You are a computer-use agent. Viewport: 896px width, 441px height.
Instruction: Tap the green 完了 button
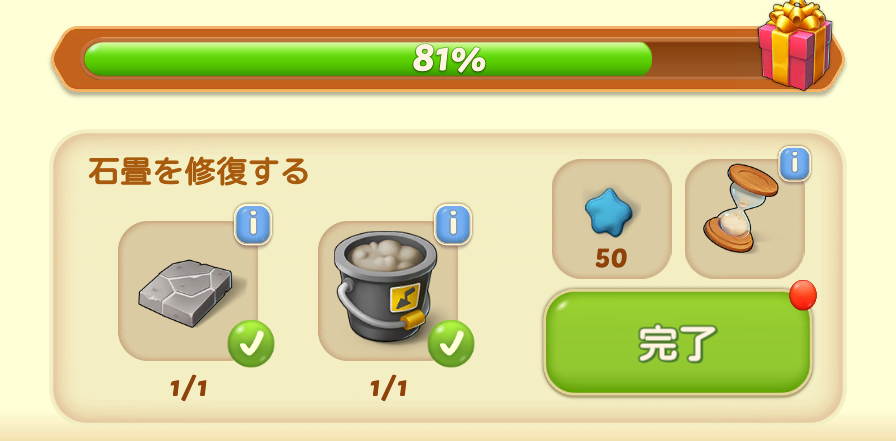678,342
